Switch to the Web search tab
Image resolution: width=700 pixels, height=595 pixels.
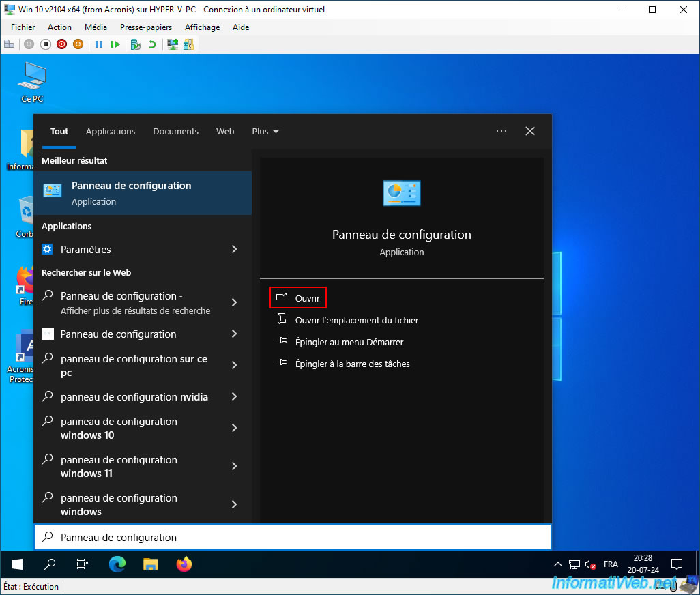(x=225, y=131)
